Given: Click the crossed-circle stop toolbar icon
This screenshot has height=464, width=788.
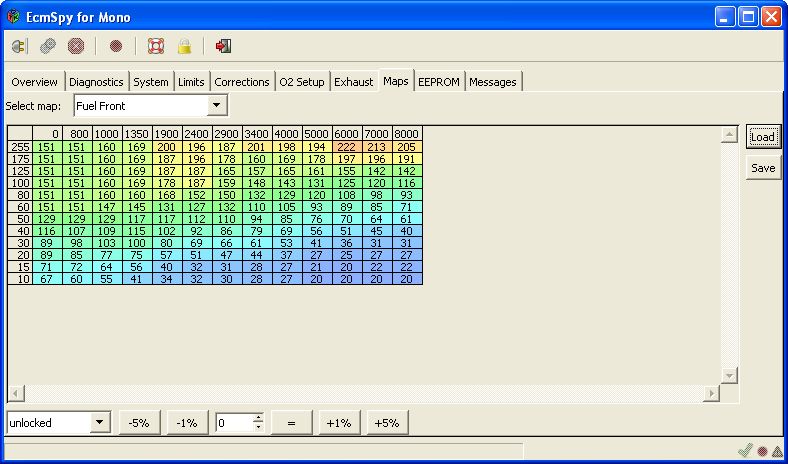Looking at the screenshot, I should 75,46.
